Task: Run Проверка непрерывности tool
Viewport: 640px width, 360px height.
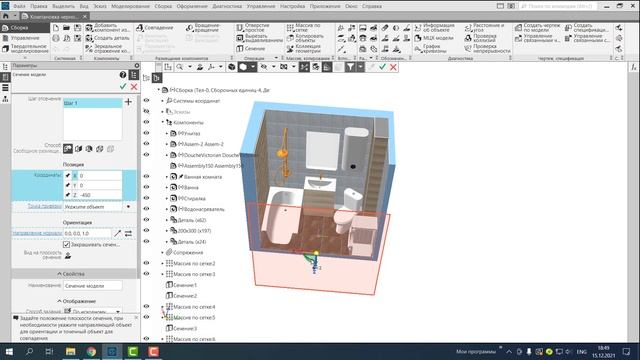Action: click(488, 49)
